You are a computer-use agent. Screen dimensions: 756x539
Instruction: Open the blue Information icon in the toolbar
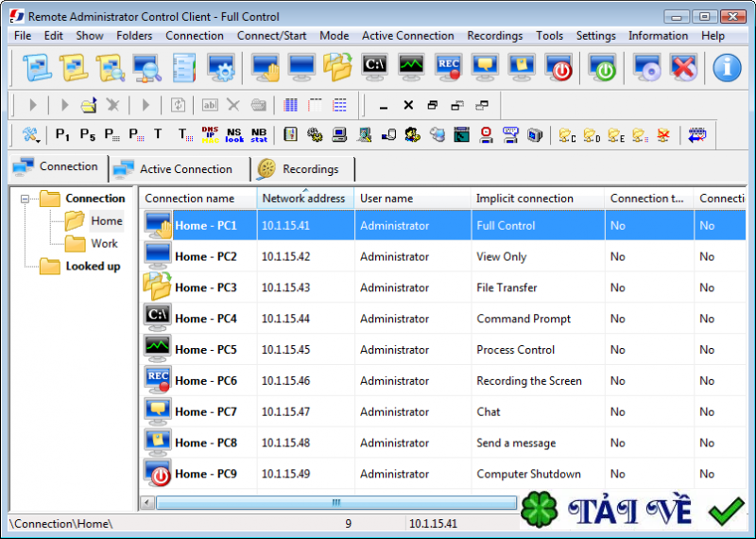[x=727, y=68]
